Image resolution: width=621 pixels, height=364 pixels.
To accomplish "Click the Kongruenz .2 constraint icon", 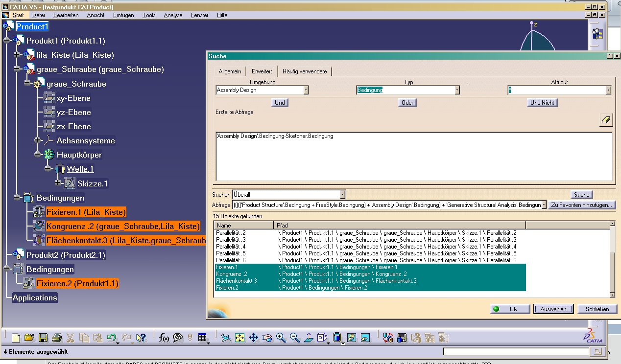I will click(x=39, y=226).
